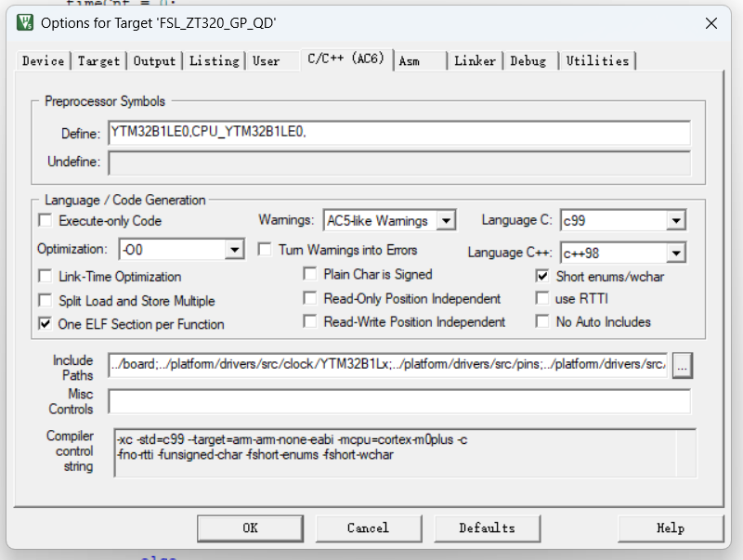
Task: Expand the Warnings dropdown list
Action: coord(446,221)
